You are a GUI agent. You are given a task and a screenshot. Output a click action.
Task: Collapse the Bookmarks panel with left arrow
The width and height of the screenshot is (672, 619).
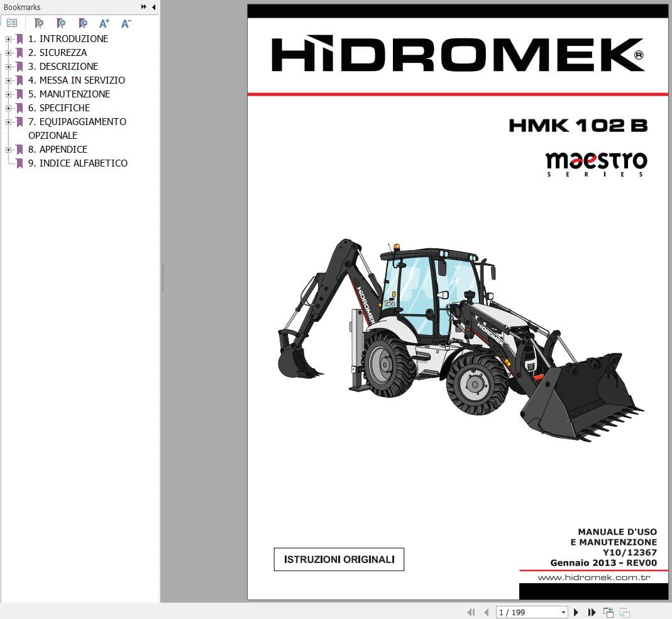click(153, 7)
